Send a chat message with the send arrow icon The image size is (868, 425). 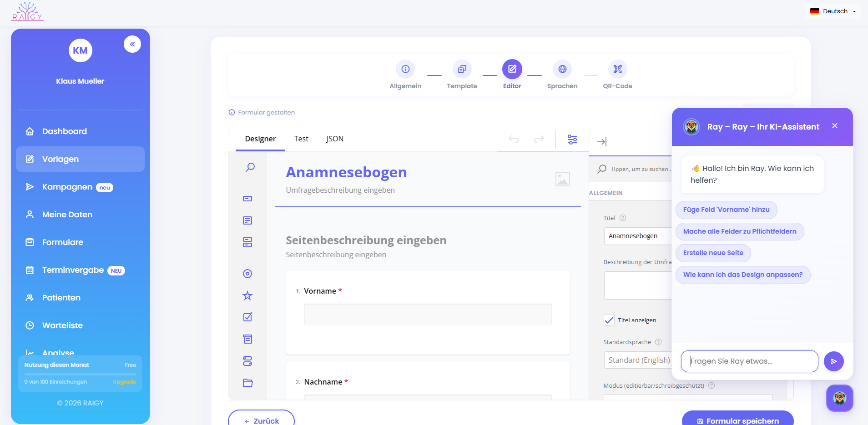pyautogui.click(x=834, y=361)
